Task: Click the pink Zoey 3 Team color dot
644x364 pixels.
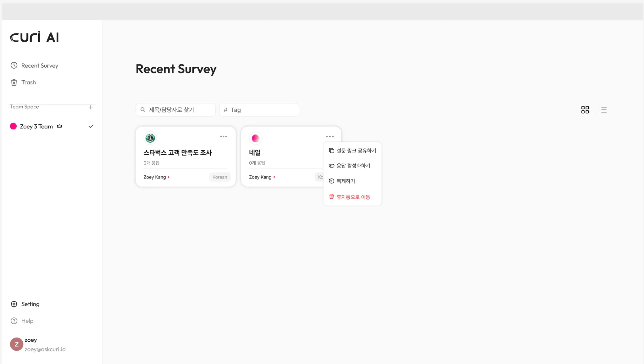Action: 13,126
